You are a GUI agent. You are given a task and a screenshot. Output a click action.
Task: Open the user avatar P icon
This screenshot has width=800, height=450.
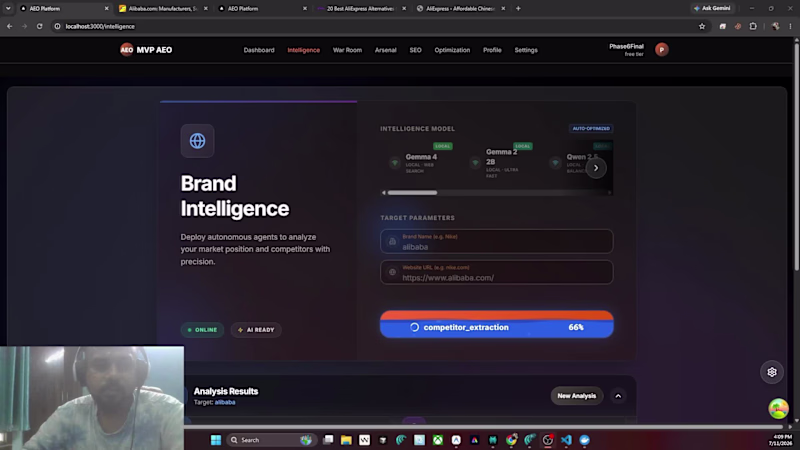(x=662, y=49)
